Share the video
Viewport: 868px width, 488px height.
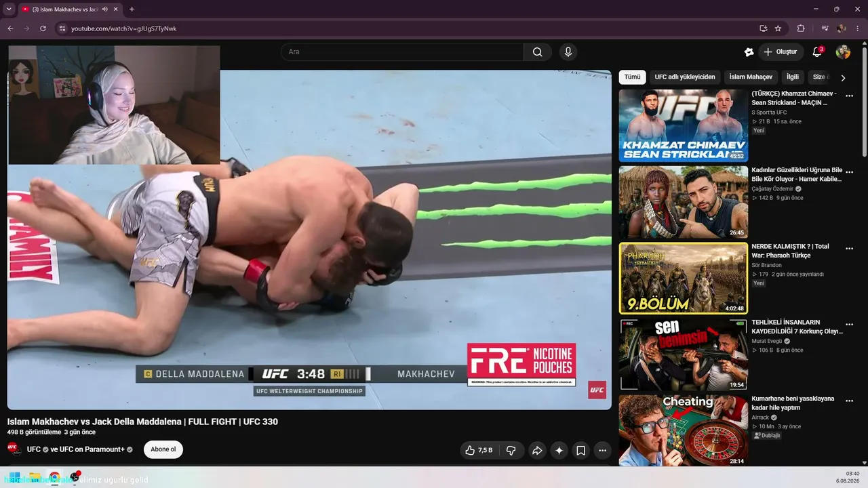tap(537, 450)
